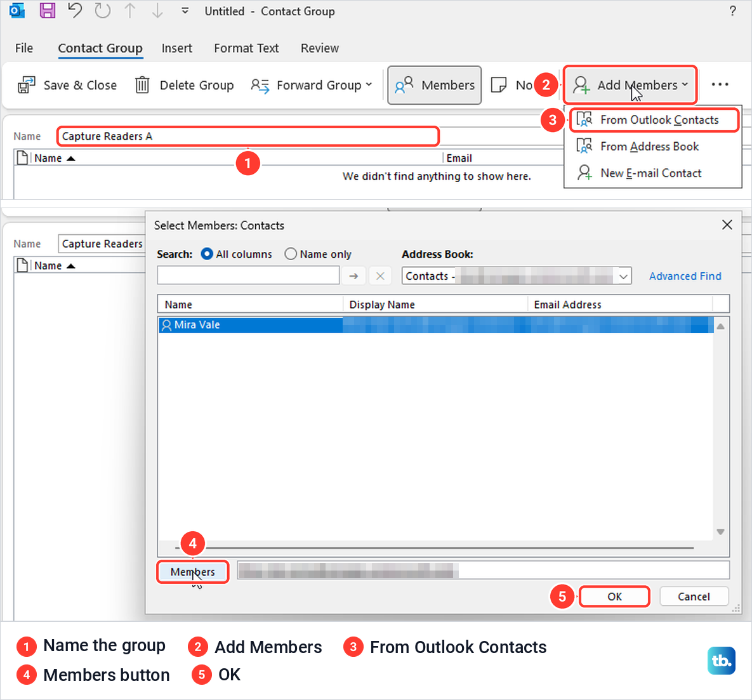Click the Advanced Find link
Image resolution: width=752 pixels, height=700 pixels.
point(685,276)
